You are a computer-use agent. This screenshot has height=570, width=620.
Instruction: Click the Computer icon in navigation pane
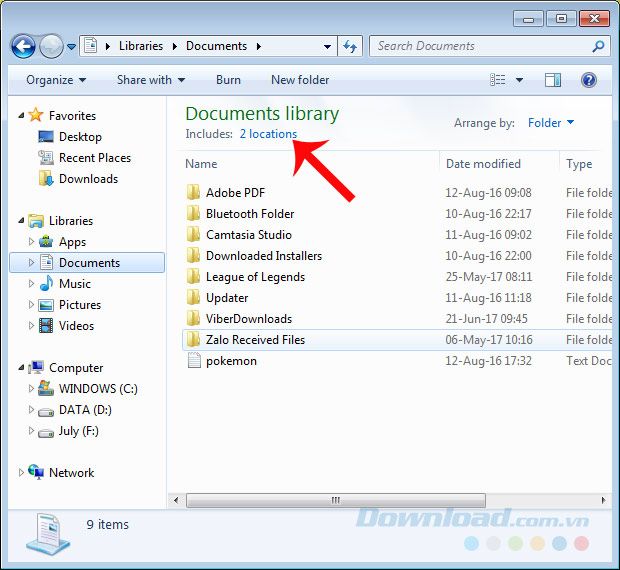36,368
